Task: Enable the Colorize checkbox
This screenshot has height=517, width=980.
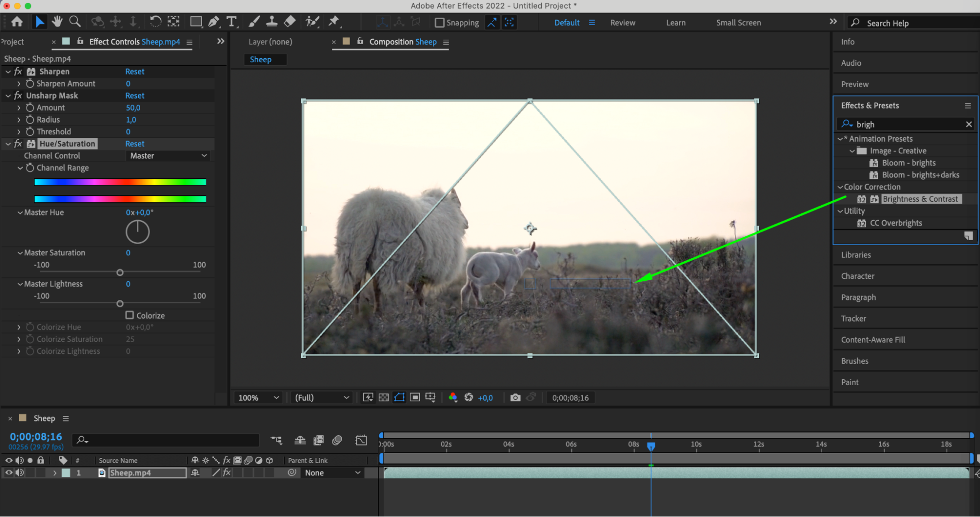Action: click(130, 315)
